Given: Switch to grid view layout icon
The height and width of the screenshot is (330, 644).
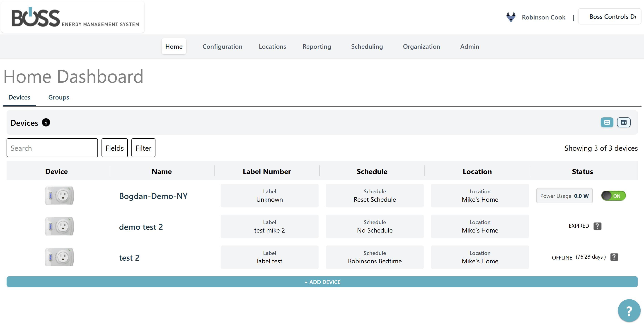Looking at the screenshot, I should 624,122.
